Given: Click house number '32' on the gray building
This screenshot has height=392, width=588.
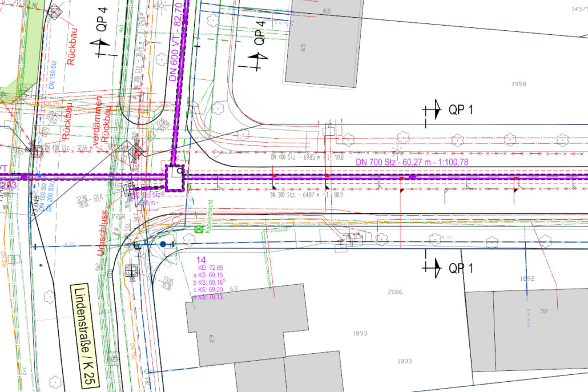Looking at the screenshot, I should [x=543, y=311].
